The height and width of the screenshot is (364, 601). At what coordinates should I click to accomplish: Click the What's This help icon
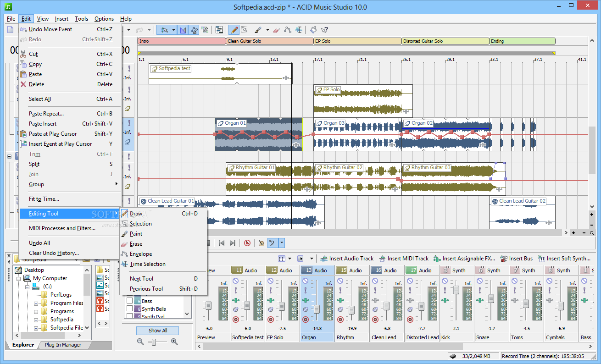(x=325, y=30)
